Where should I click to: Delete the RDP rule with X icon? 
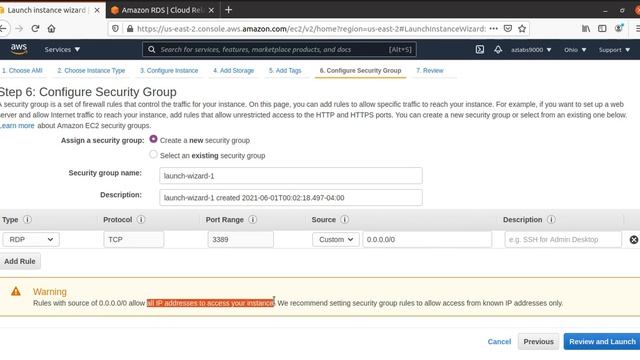(x=633, y=240)
